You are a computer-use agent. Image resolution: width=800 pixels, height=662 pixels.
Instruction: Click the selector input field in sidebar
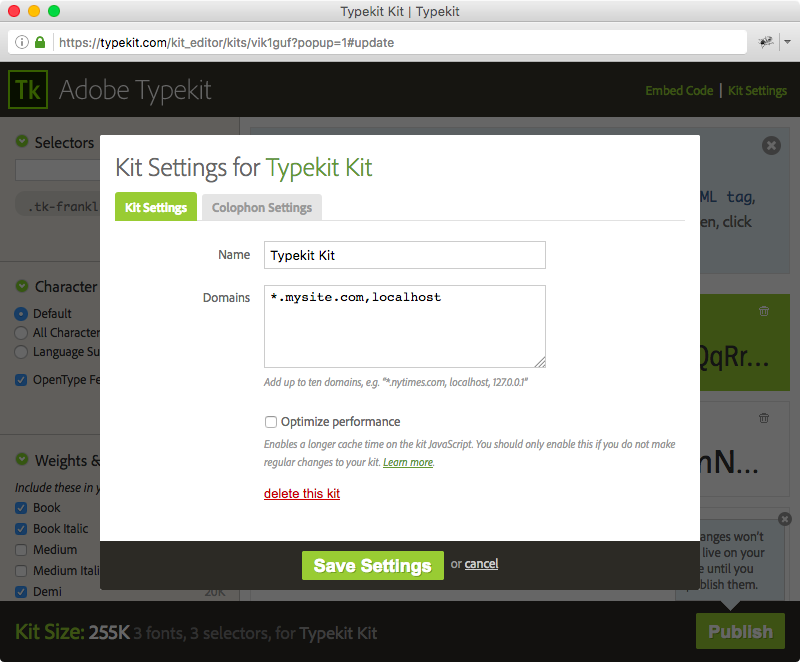click(58, 170)
